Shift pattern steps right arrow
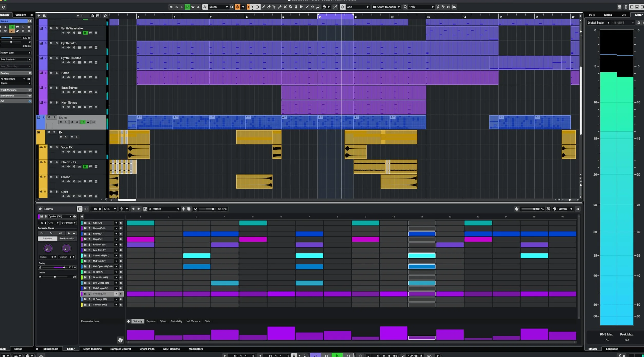The image size is (644, 357). coord(139,209)
